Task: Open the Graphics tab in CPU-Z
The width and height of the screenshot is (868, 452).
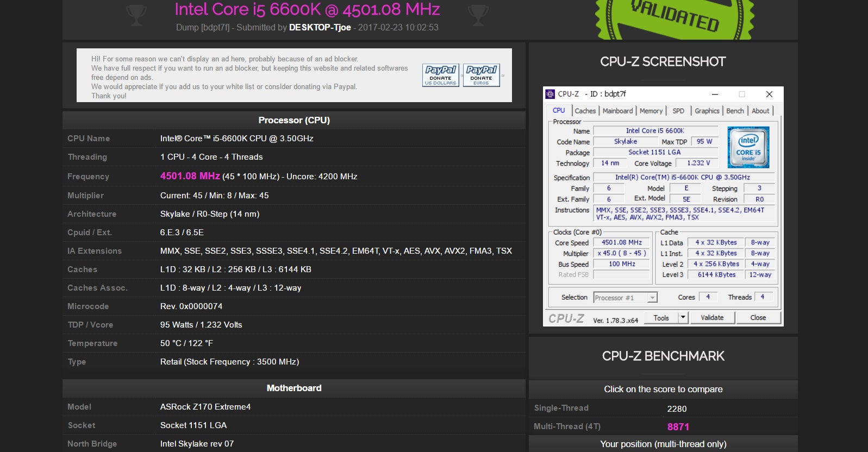Action: (x=707, y=111)
